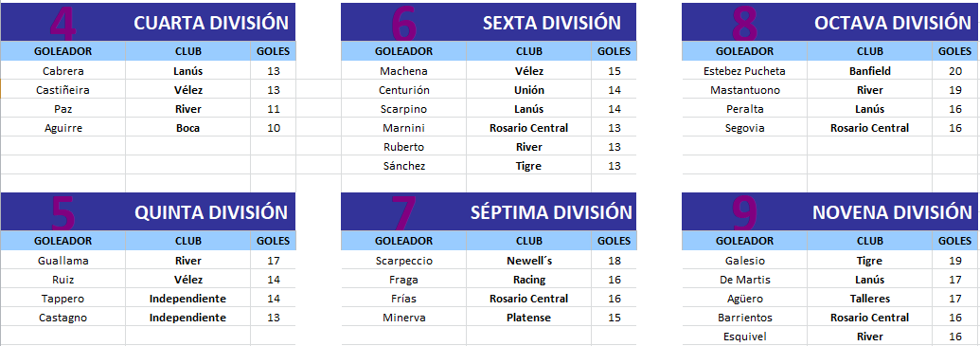Screen dimensions: 980x346
Task: Click the Tigre cell beside Sánchez
Action: click(x=528, y=166)
